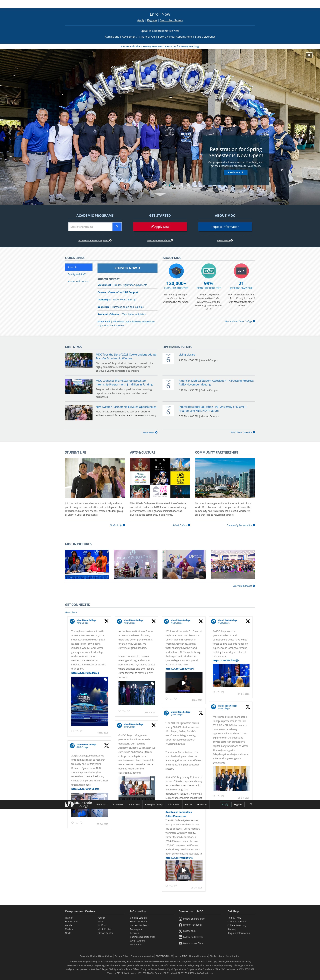Click into the Search for programs field
320x980 pixels.
point(90,227)
